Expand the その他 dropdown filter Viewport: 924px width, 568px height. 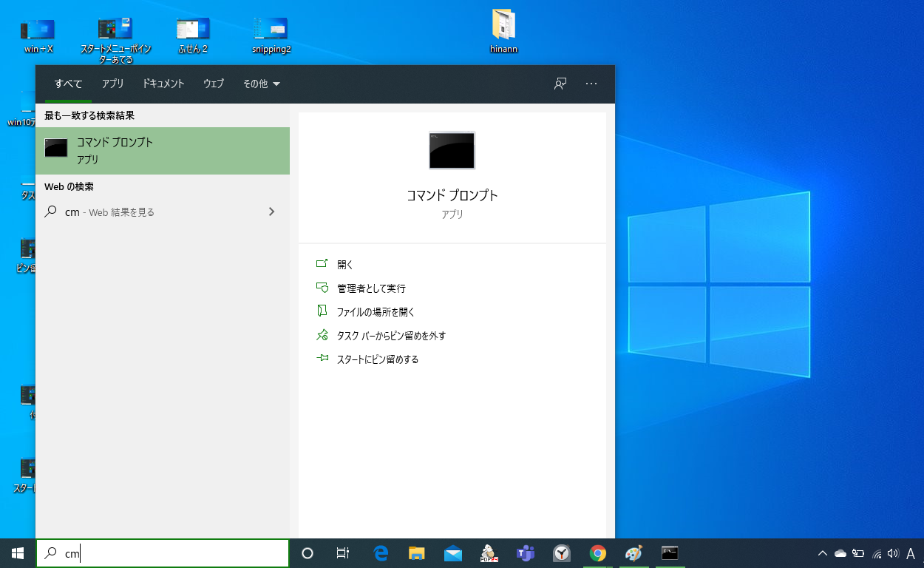[262, 84]
